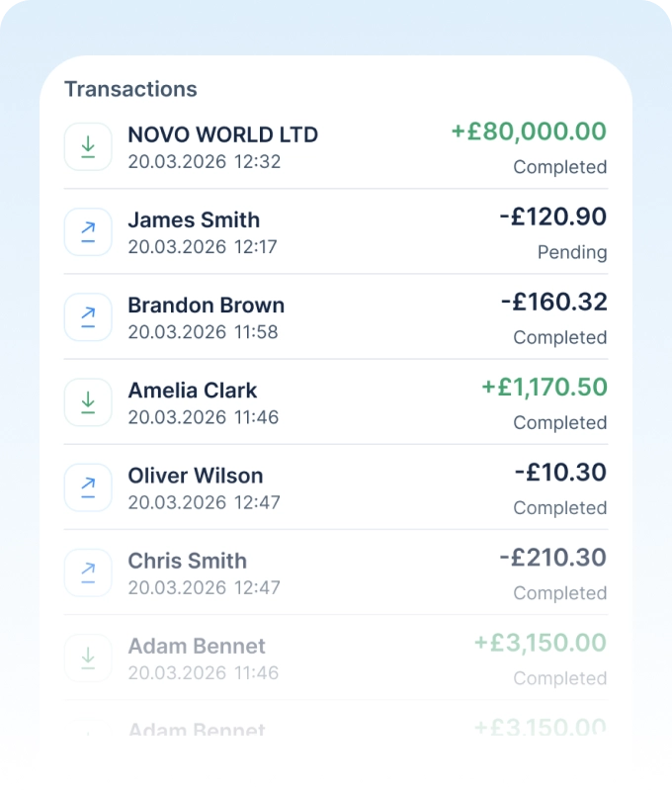The image size is (672, 791).
Task: Click the outgoing arrow icon beside Brandon Brown
Action: [x=88, y=316]
